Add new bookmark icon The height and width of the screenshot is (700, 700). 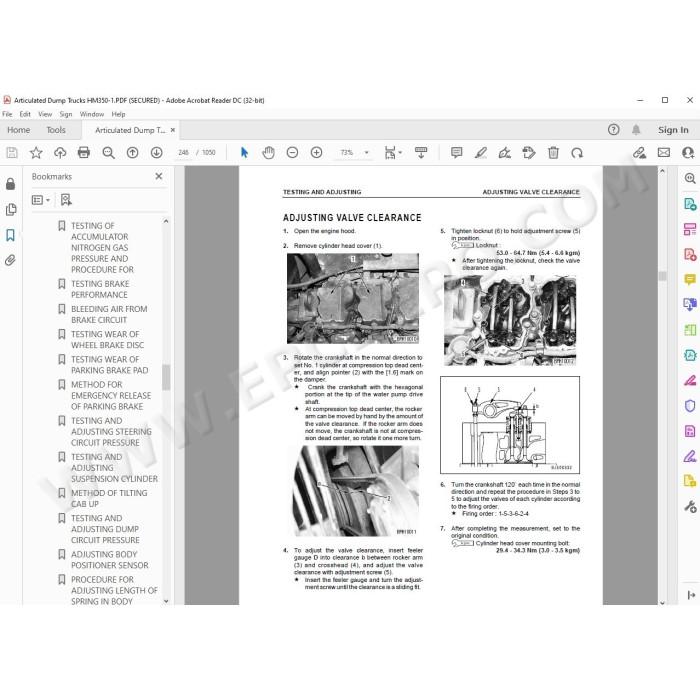(66, 200)
